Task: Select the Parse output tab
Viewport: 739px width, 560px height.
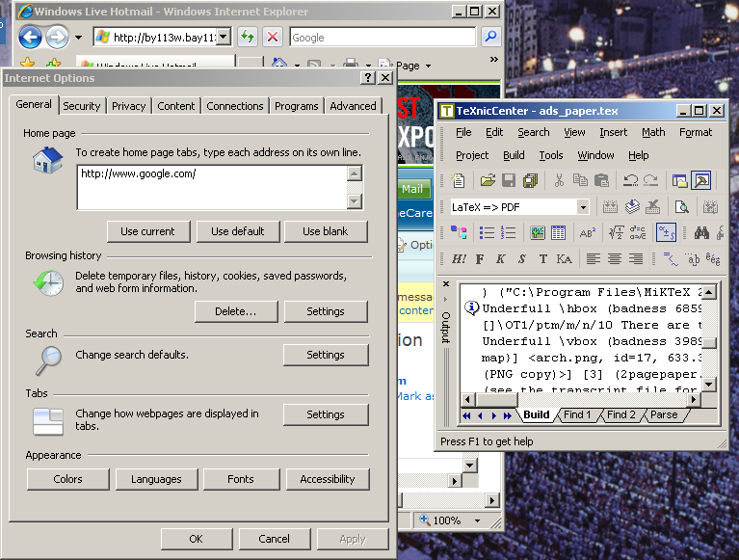Action: point(664,414)
